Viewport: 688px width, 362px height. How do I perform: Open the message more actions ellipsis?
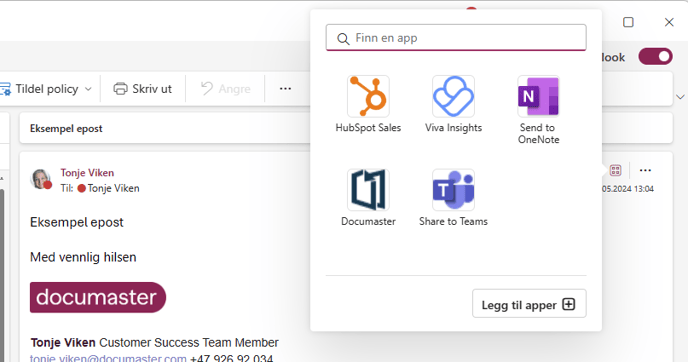(x=645, y=170)
